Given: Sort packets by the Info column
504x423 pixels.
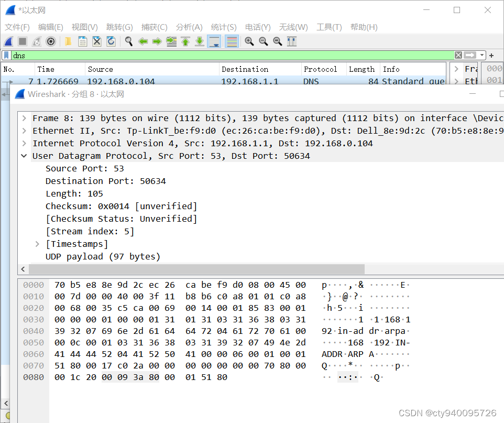Looking at the screenshot, I should (413, 69).
